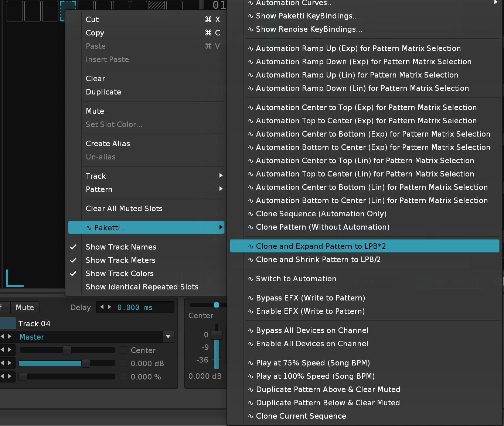The height and width of the screenshot is (426, 504).
Task: Choose Clone and Shrink Pattern to LPB/2
Action: pos(318,260)
